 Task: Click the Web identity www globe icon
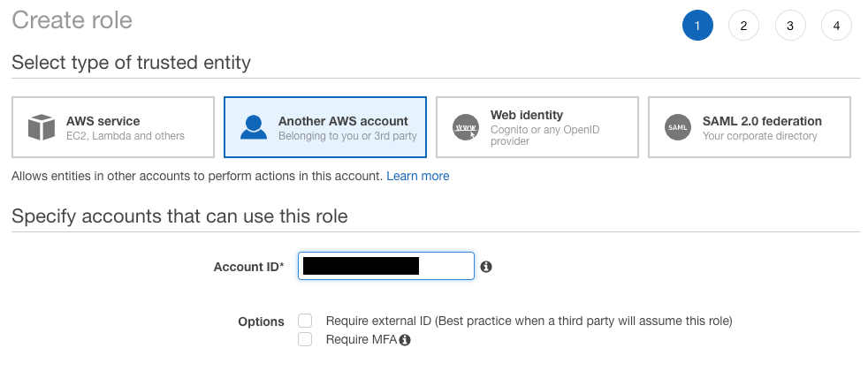coord(466,127)
